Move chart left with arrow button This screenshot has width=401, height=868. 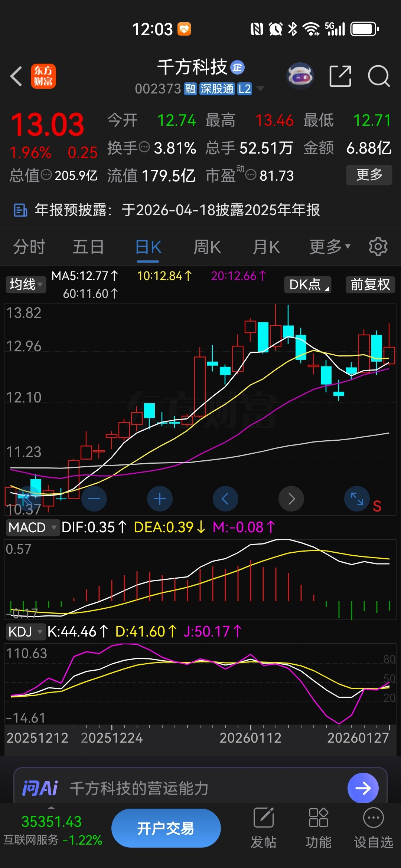click(225, 499)
